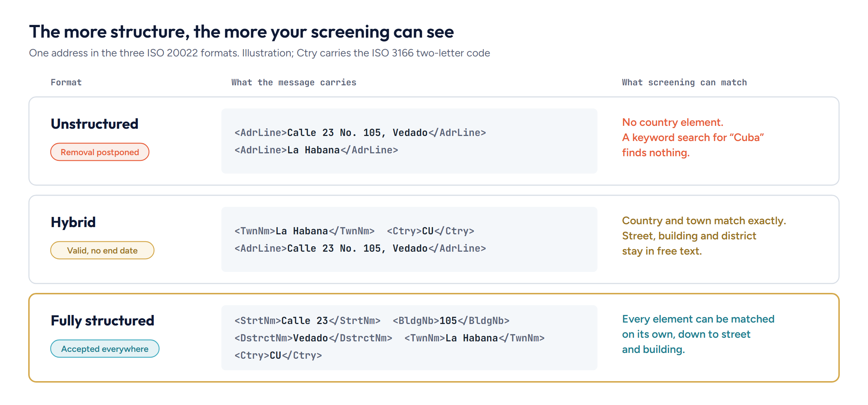Click the 'Accepted everywhere' badge

(x=105, y=349)
